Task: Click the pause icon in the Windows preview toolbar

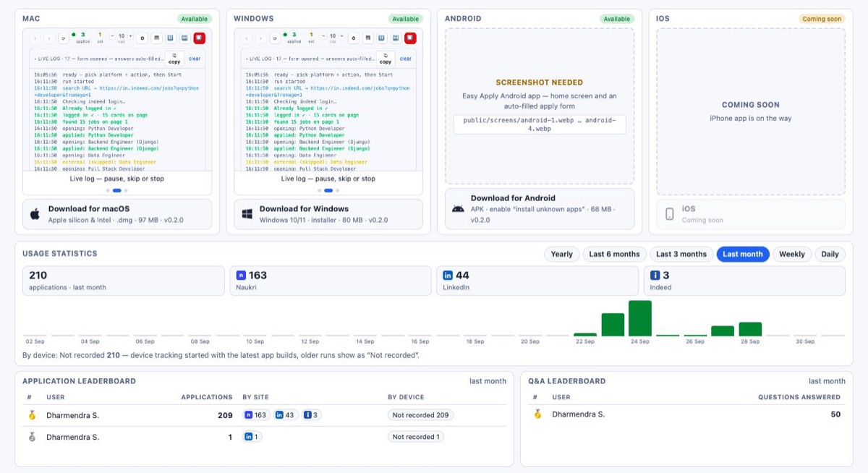Action: (381, 38)
